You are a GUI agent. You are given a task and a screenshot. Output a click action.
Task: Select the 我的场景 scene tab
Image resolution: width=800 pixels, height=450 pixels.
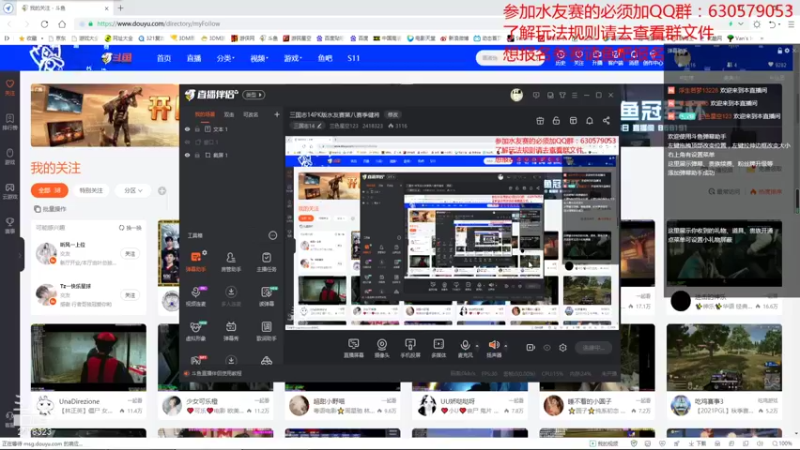click(205, 114)
